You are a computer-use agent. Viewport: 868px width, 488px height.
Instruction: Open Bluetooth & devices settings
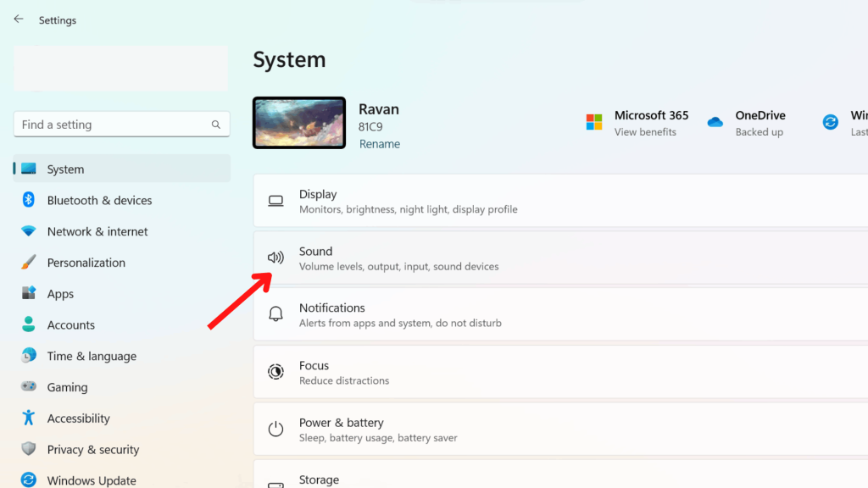[x=122, y=200]
